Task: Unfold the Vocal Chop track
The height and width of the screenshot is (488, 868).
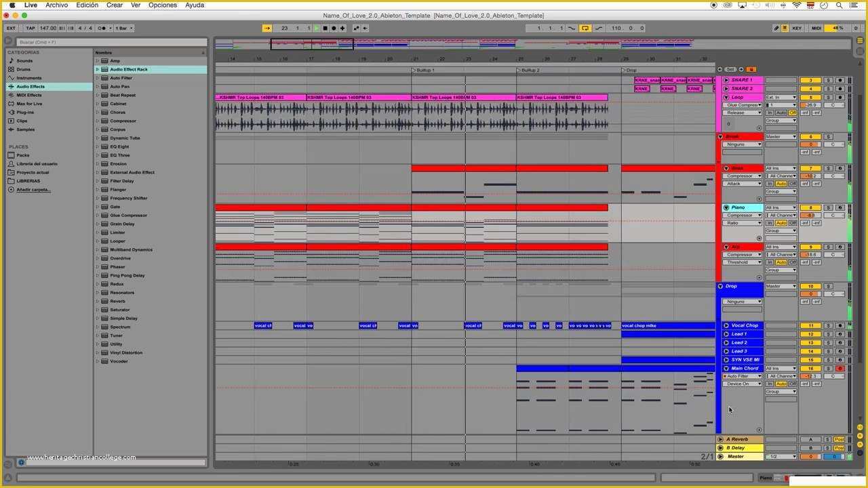Action: tap(726, 325)
